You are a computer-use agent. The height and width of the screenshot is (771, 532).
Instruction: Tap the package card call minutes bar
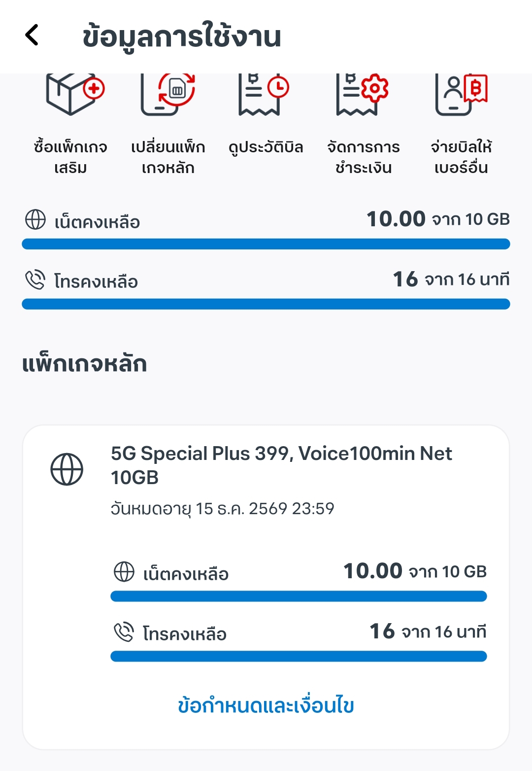(x=299, y=656)
